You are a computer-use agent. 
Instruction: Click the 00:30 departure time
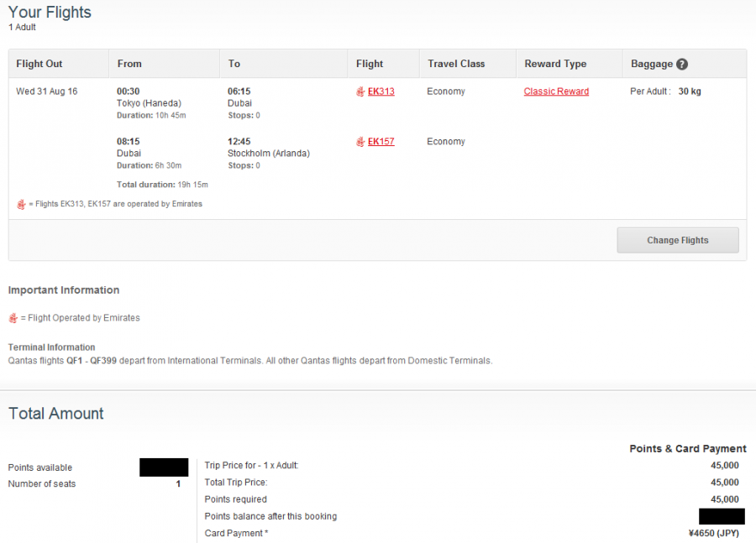click(x=129, y=91)
